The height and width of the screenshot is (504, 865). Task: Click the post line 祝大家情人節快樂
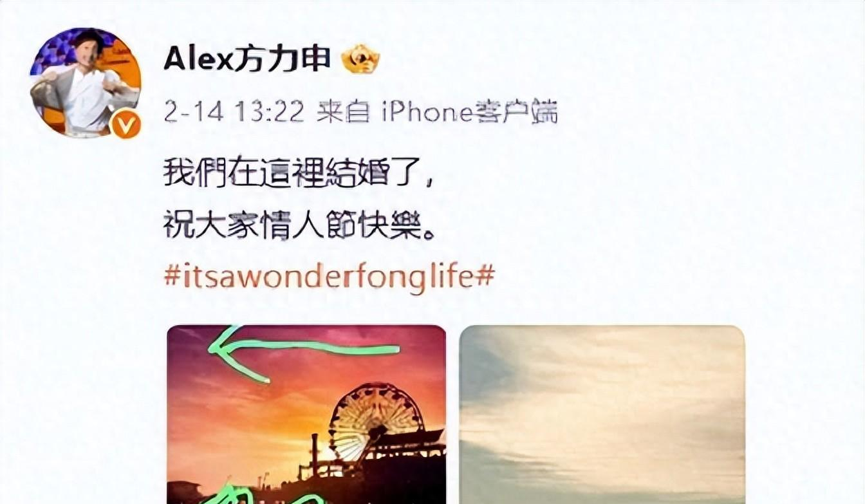[x=300, y=227]
